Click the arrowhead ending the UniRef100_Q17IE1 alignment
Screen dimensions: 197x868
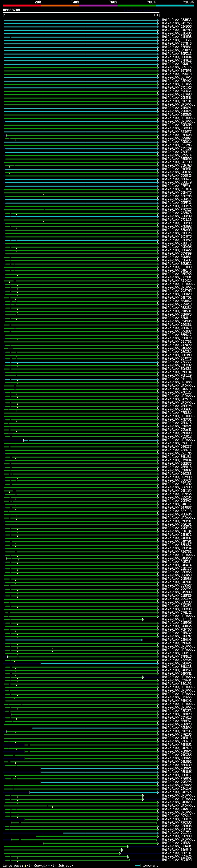point(143,620)
